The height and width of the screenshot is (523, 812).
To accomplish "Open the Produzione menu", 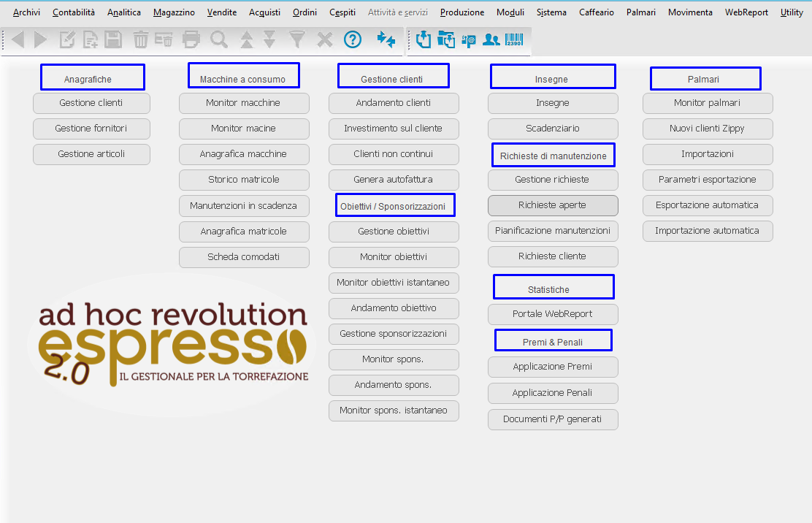I will [x=462, y=12].
